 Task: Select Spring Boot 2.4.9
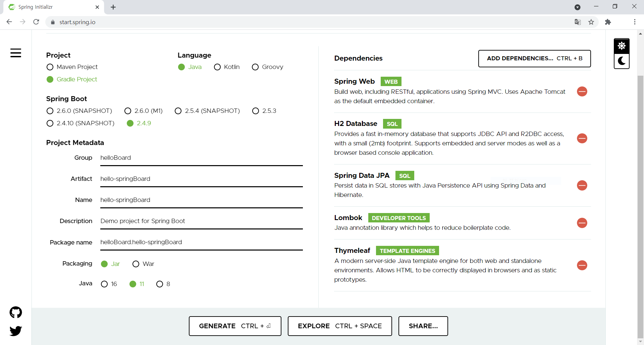139,123
